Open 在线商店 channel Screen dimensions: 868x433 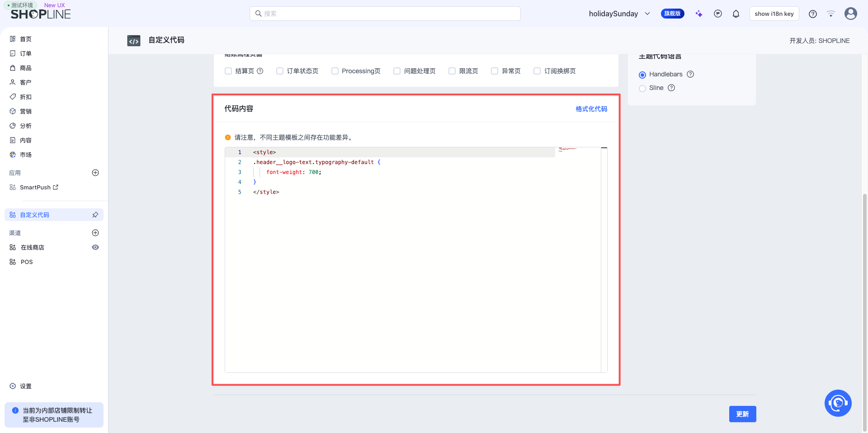point(33,247)
